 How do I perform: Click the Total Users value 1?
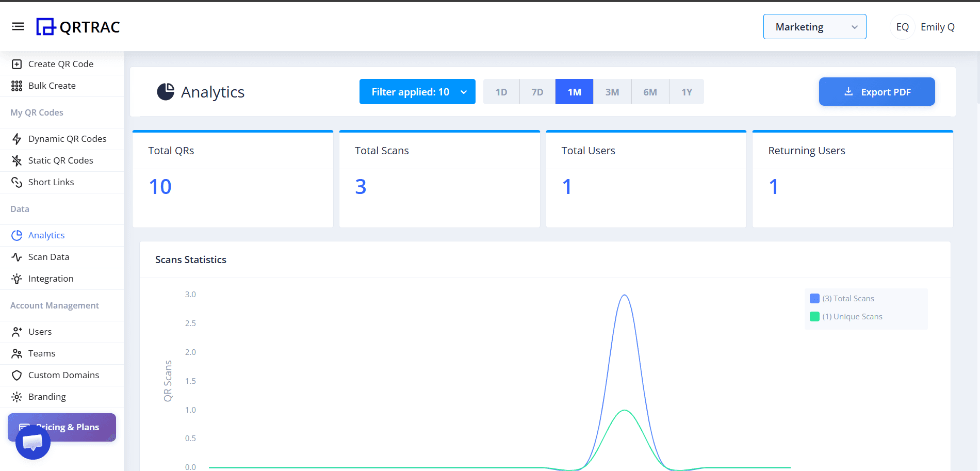567,187
